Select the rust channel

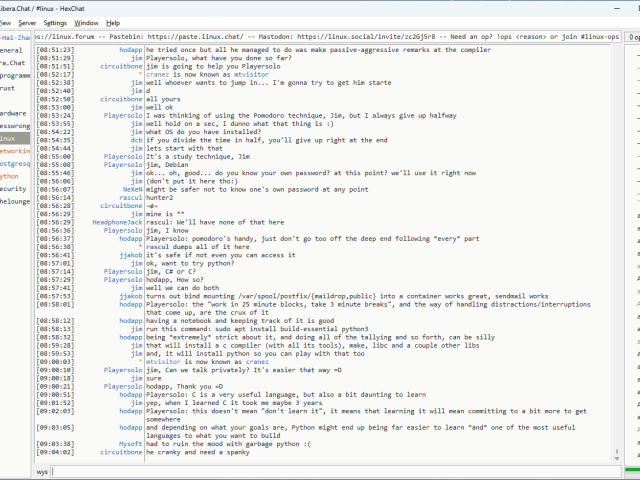coord(10,87)
